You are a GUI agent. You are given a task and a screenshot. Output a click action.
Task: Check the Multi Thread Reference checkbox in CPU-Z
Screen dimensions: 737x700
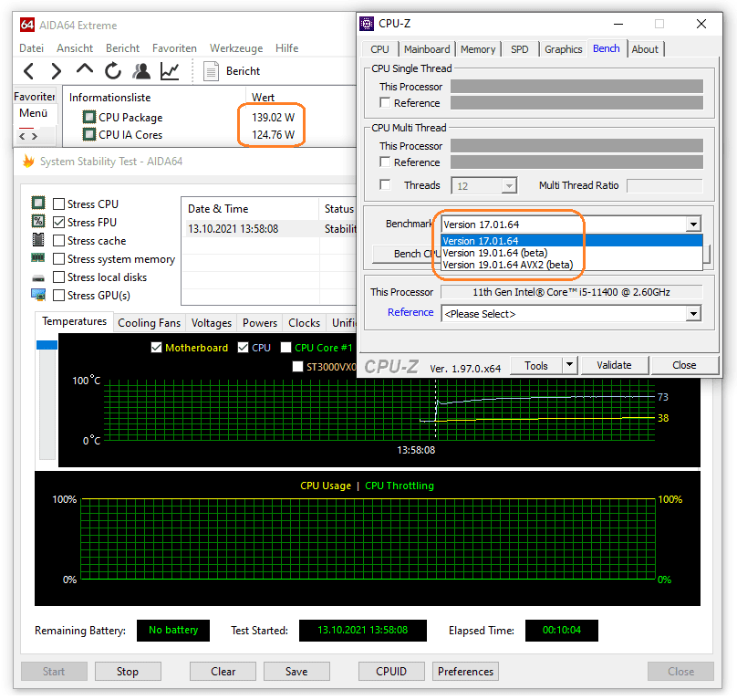[x=385, y=162]
